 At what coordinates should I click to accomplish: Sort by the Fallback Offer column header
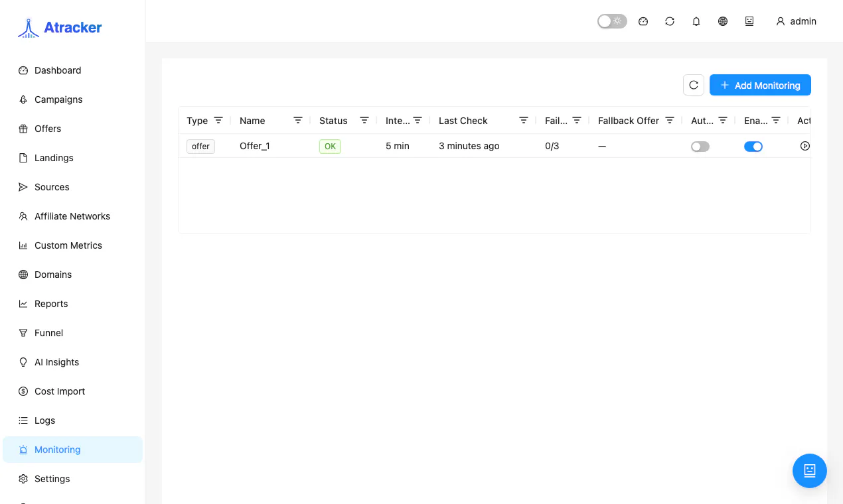pyautogui.click(x=629, y=121)
